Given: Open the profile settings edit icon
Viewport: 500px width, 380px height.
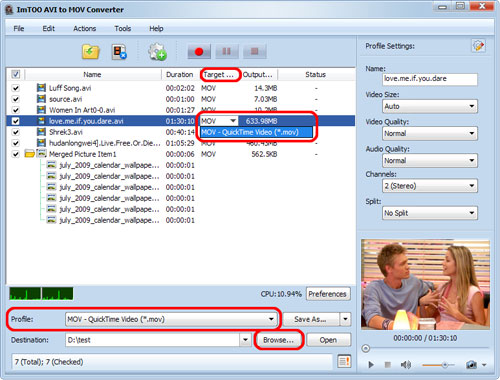Looking at the screenshot, I should 479,46.
